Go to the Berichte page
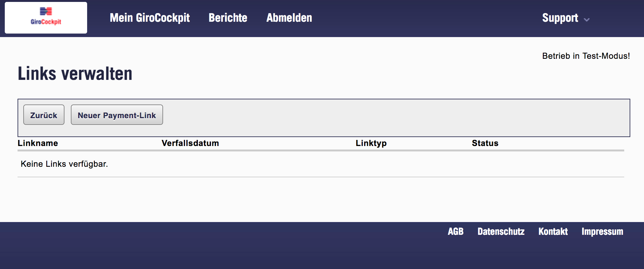 tap(228, 18)
